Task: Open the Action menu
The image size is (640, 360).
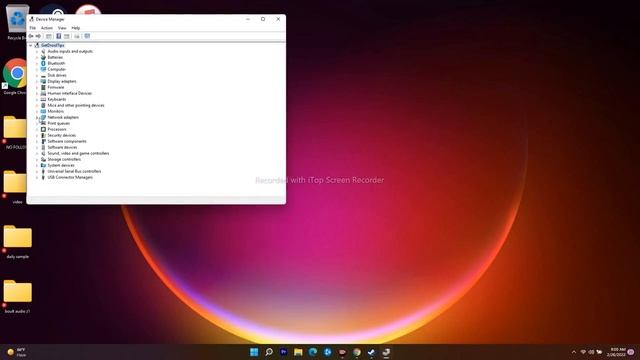Action: pyautogui.click(x=47, y=28)
